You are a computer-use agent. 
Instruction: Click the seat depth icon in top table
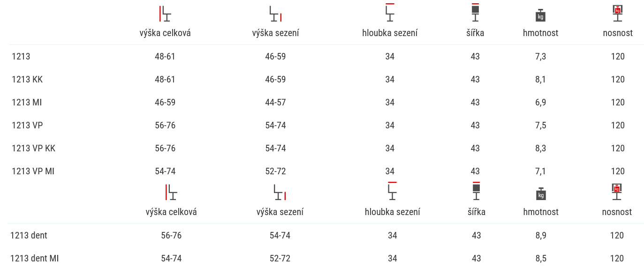point(390,13)
